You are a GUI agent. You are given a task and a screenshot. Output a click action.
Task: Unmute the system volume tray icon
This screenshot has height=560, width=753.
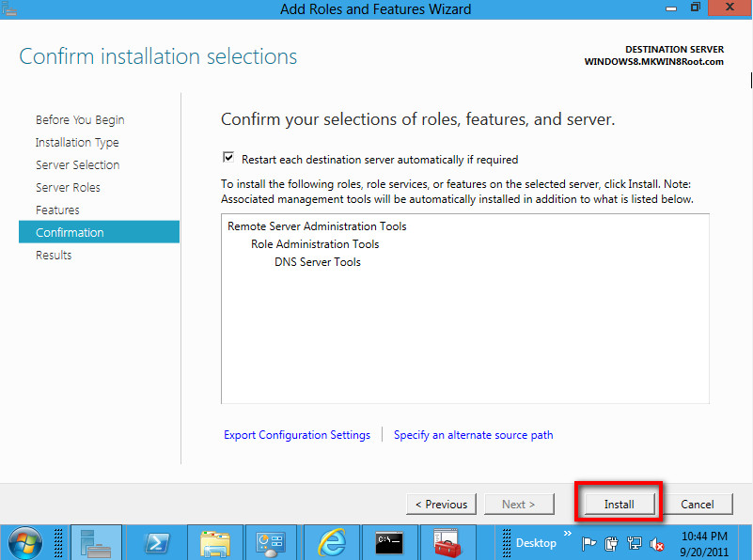click(x=657, y=543)
